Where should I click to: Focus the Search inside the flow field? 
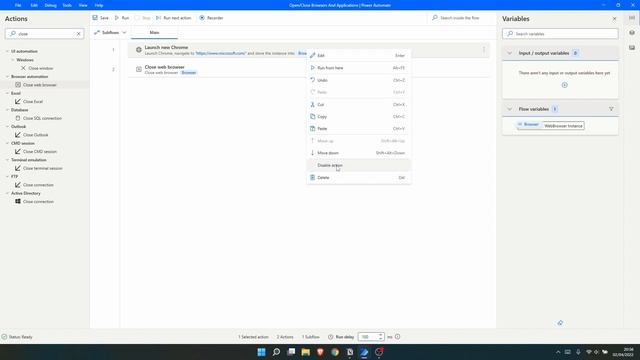click(460, 18)
